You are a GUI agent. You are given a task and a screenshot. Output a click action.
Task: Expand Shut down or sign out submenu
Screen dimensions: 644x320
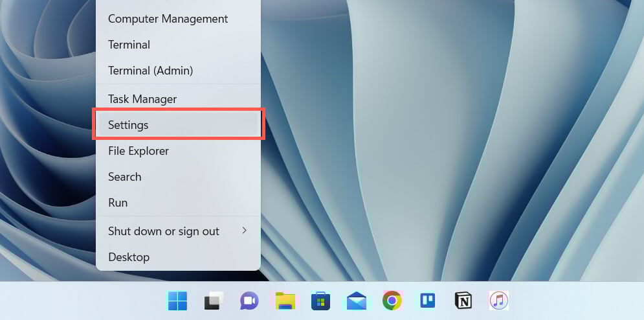coord(178,231)
